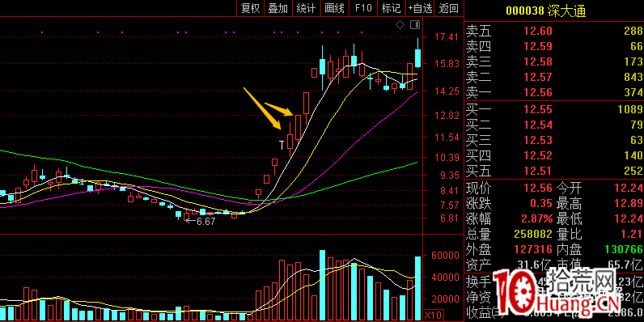Click the 17.41 price axis label
This screenshot has height=322, width=644.
446,37
